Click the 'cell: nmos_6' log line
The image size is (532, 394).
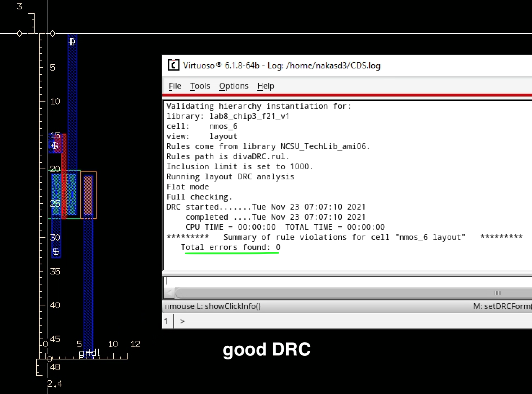click(202, 126)
